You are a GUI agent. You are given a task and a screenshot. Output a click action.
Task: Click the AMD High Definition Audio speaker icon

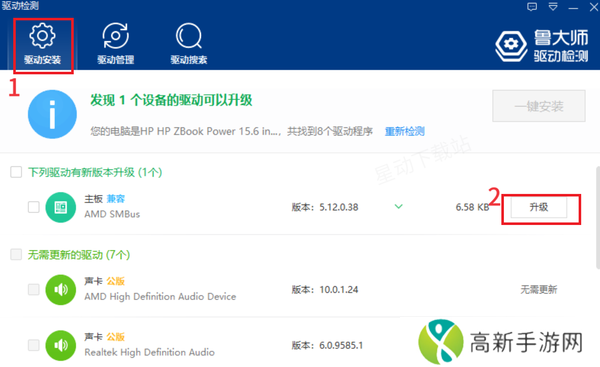coord(61,290)
